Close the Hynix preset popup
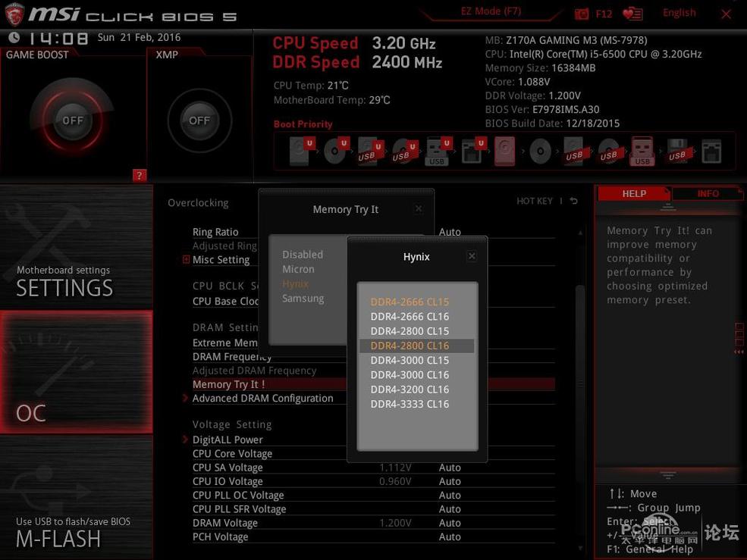This screenshot has width=747, height=560. tap(472, 256)
